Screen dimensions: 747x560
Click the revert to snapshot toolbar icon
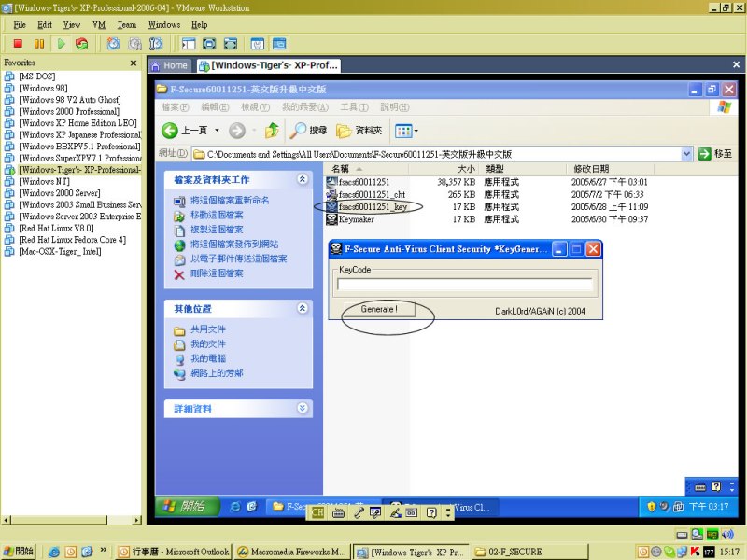(134, 44)
